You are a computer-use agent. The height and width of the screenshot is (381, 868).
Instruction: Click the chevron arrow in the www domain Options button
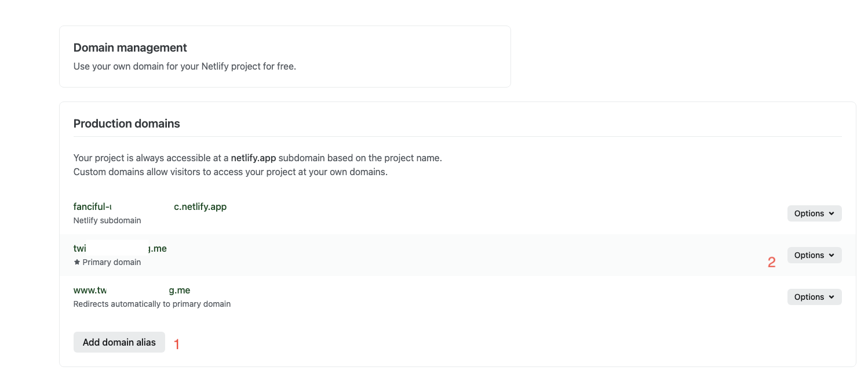[x=831, y=297]
